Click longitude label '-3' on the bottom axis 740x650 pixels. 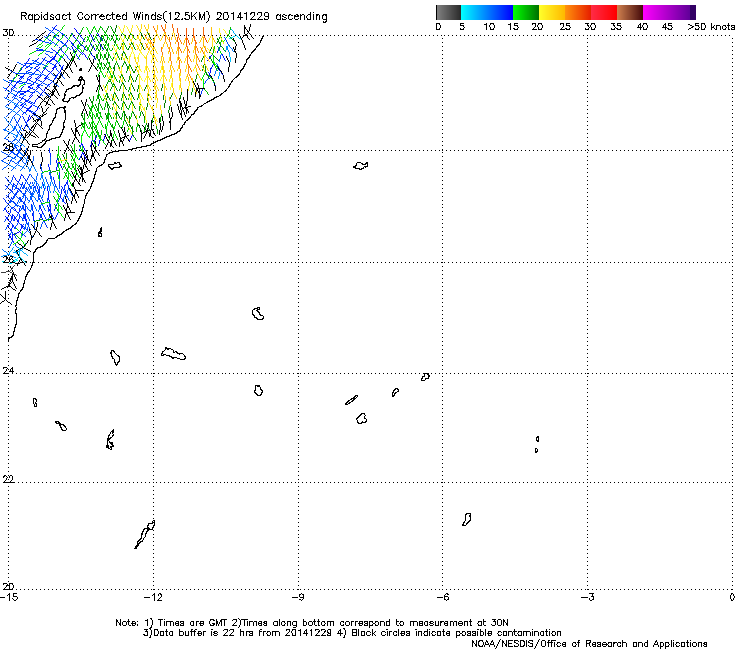click(588, 598)
